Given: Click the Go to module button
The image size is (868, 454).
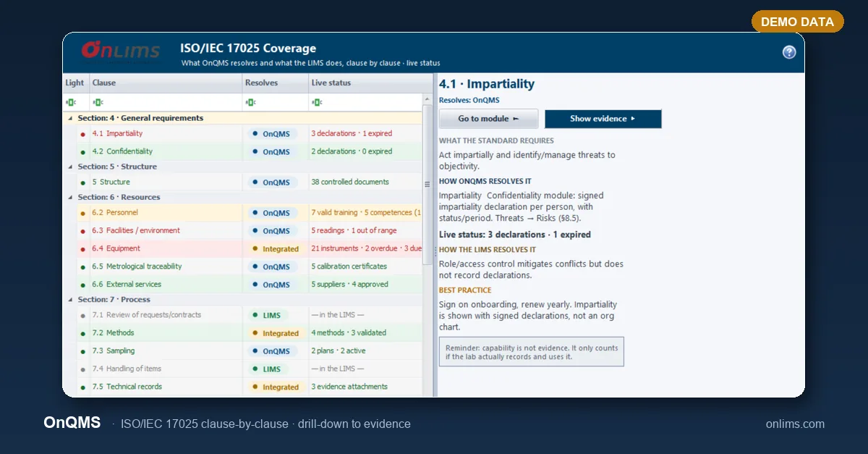Looking at the screenshot, I should point(489,119).
